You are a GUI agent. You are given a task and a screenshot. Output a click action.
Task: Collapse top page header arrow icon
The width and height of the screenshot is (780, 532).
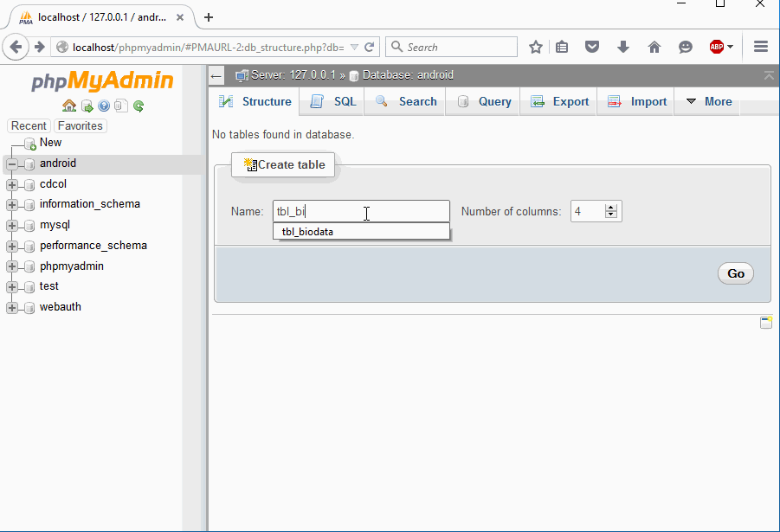coord(769,75)
